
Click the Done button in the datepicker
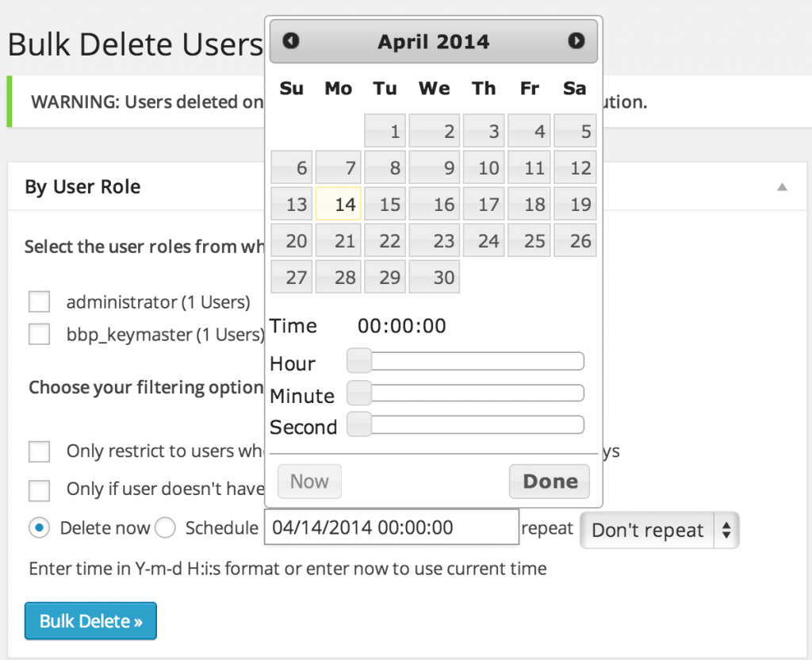point(549,481)
